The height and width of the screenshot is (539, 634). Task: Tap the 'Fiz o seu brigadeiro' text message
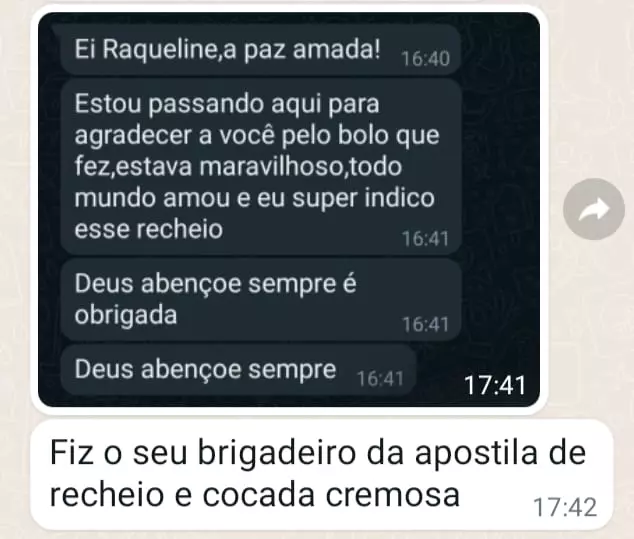(322, 474)
